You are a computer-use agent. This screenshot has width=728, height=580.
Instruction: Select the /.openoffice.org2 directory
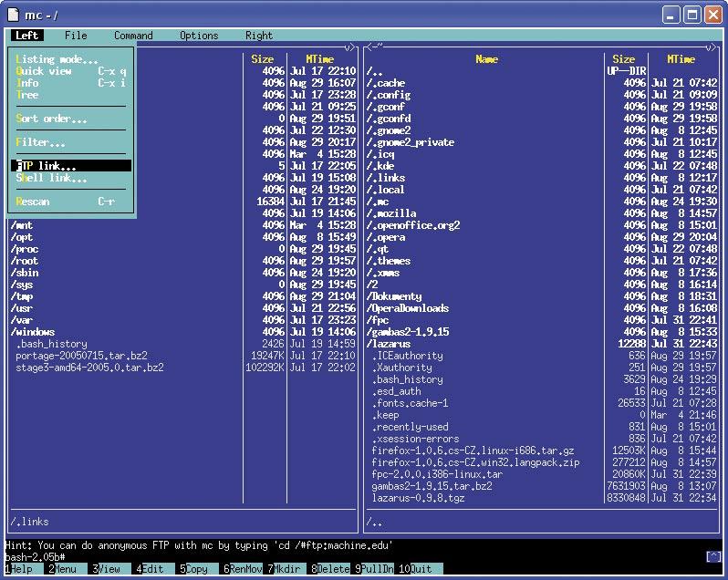coord(542,225)
